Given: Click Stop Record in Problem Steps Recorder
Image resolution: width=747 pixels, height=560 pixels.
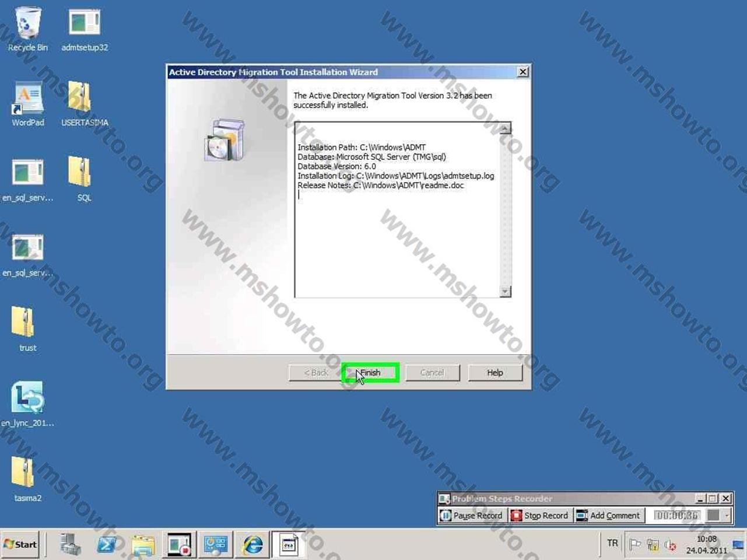Looking at the screenshot, I should (539, 516).
